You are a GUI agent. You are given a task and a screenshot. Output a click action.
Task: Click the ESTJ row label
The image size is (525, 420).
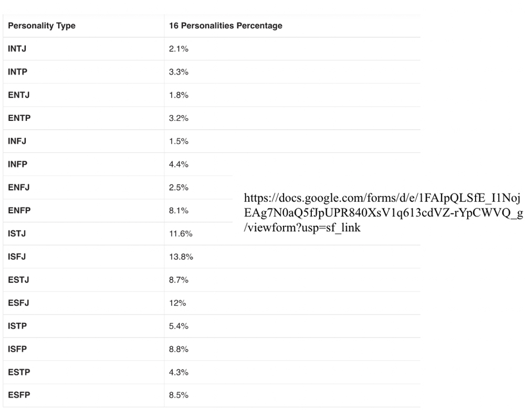[x=18, y=280]
